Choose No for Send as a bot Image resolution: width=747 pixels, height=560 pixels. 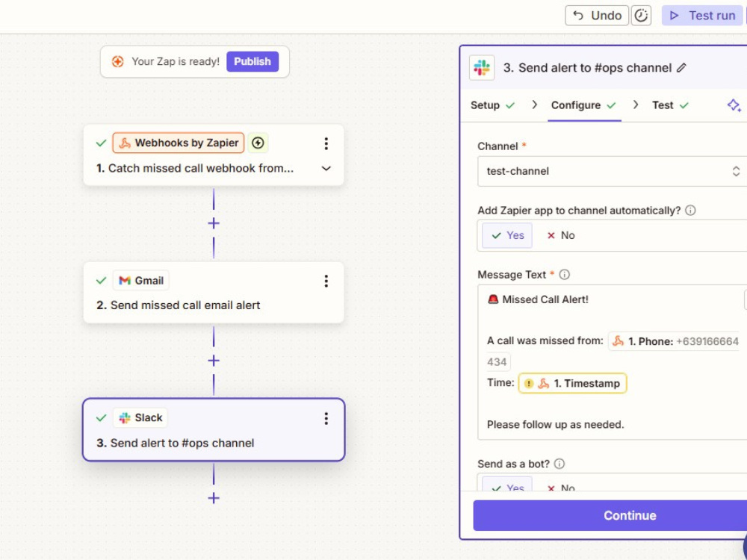point(561,488)
